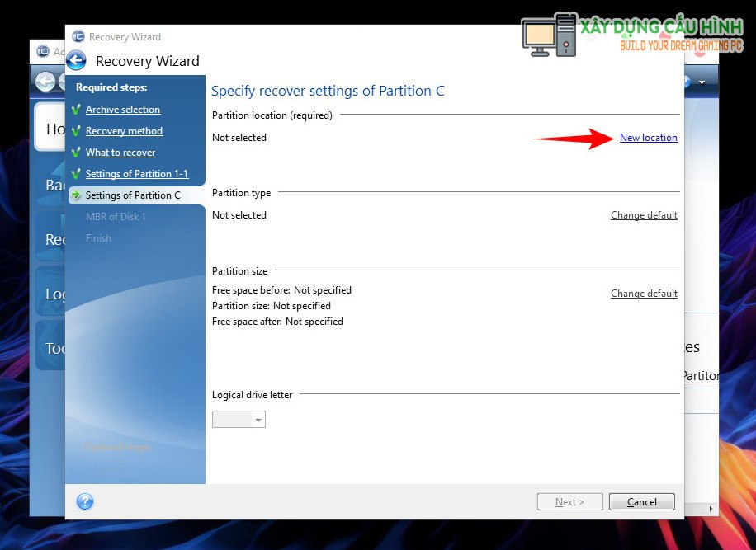Return to the Recovery method step
This screenshot has height=550, width=756.
(x=124, y=131)
